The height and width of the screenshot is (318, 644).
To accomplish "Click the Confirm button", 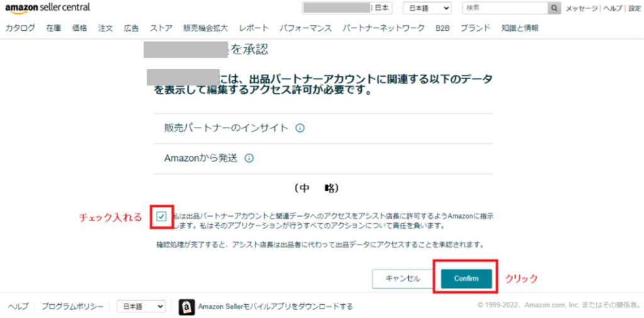I will tap(466, 278).
